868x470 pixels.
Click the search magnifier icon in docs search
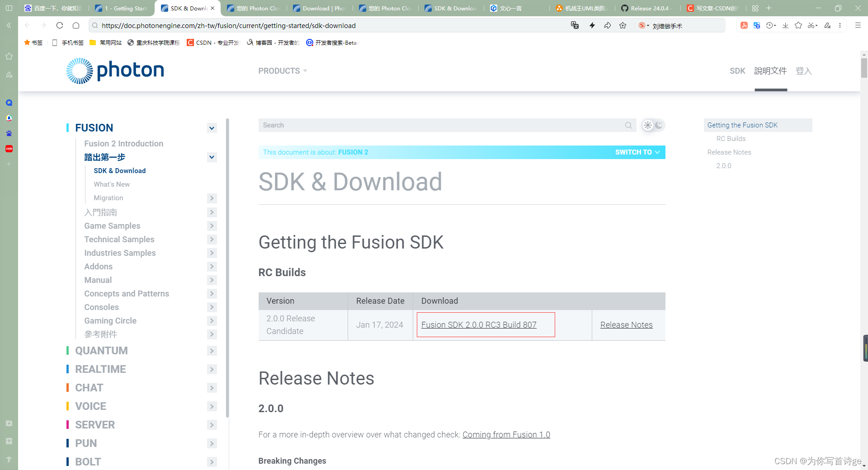(628, 125)
